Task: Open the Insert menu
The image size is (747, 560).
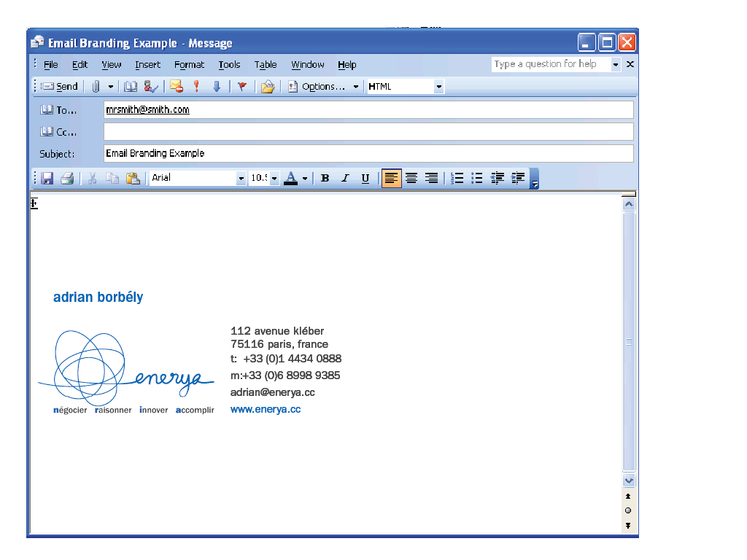Action: tap(147, 65)
